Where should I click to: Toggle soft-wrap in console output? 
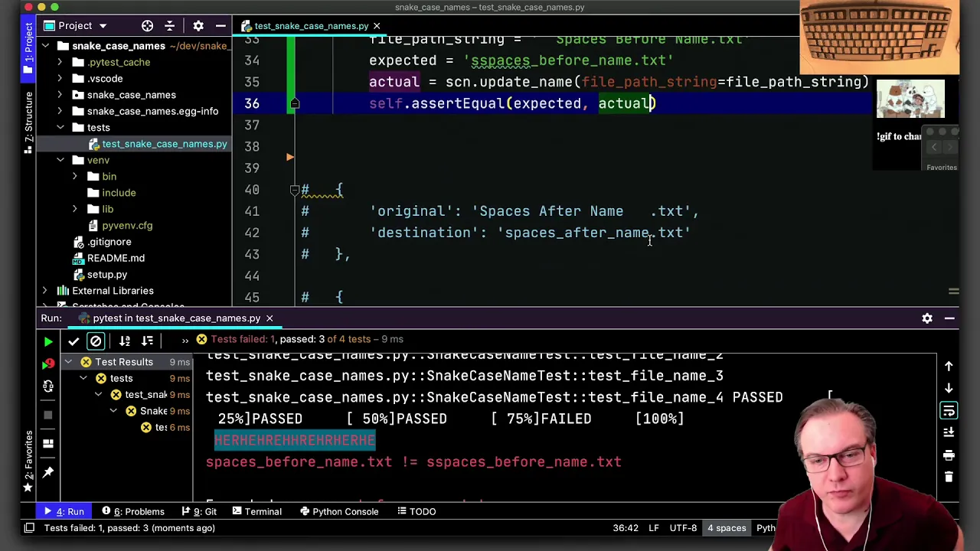949,411
